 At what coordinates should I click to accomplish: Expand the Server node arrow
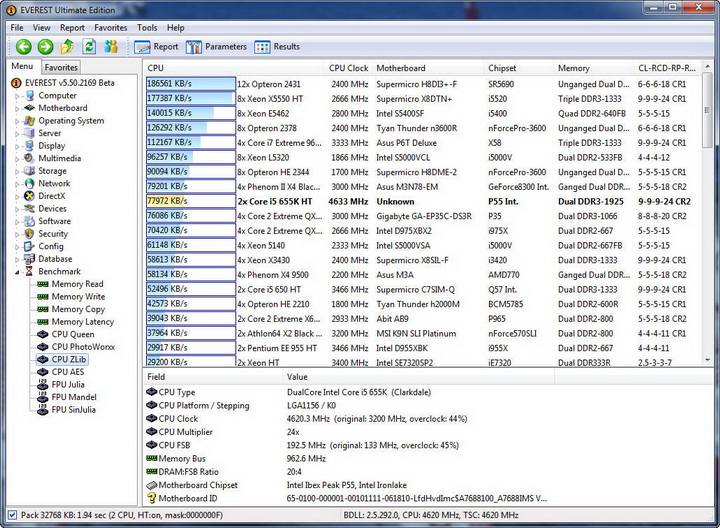click(17, 134)
